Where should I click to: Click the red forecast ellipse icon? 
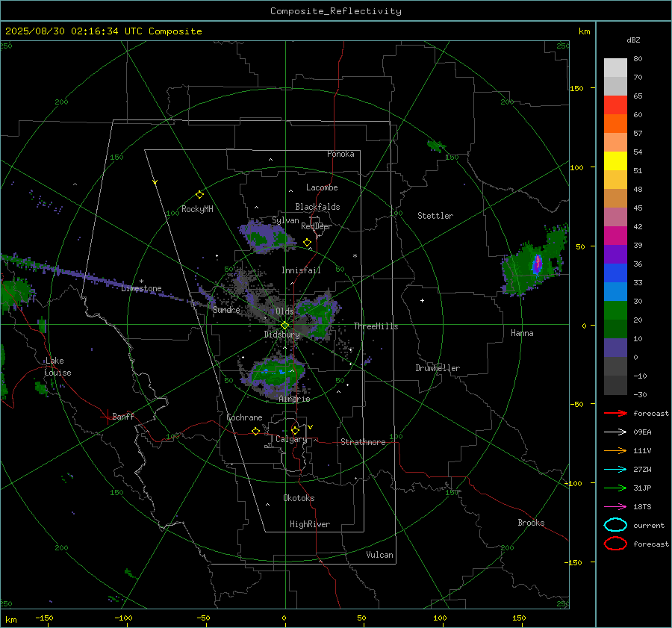[x=615, y=544]
